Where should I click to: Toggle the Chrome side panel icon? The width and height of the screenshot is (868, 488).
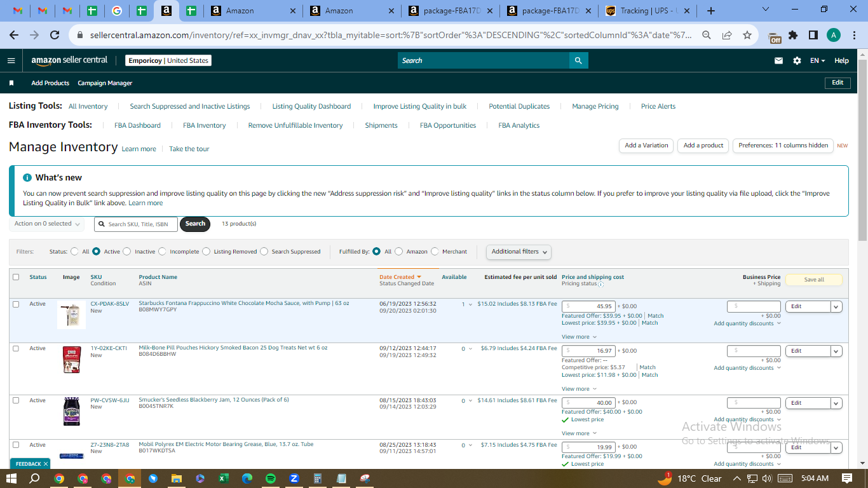813,36
